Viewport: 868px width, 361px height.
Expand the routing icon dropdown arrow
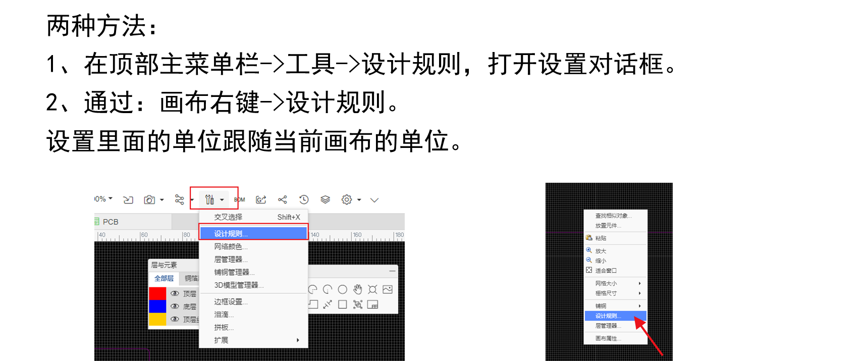(192, 200)
